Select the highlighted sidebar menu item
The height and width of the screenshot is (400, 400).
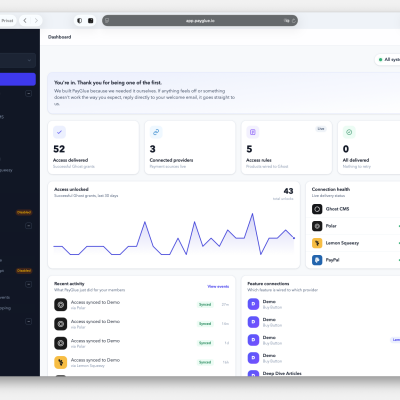point(18,79)
